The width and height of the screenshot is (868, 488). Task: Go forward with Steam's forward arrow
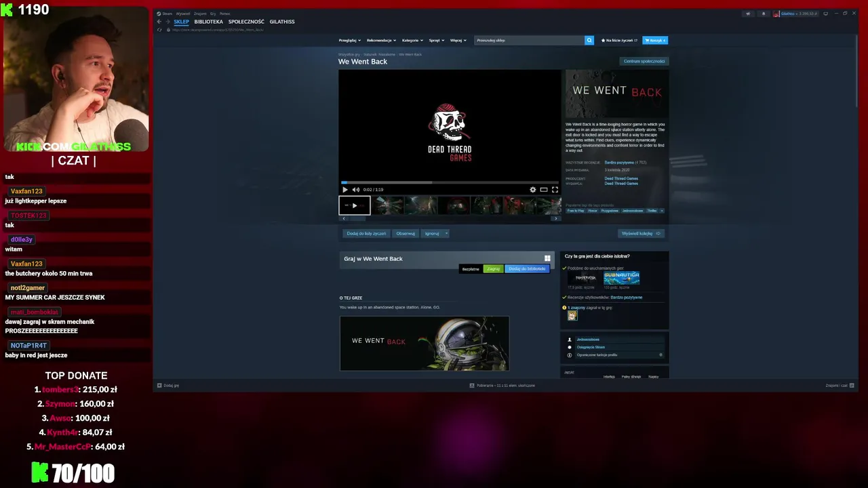[167, 22]
